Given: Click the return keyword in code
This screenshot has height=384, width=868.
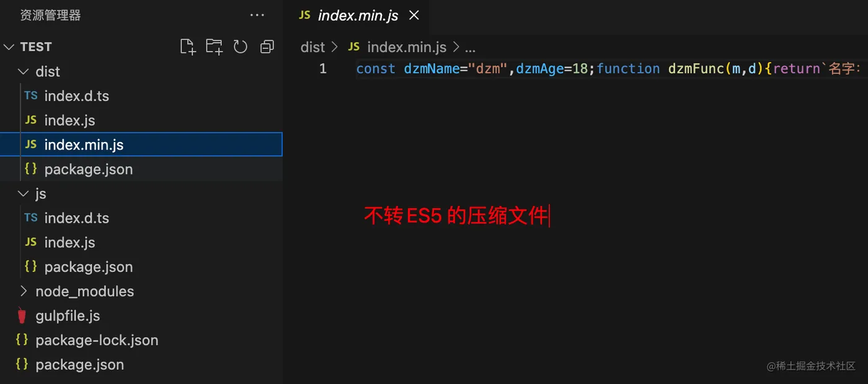Looking at the screenshot, I should click(x=797, y=68).
